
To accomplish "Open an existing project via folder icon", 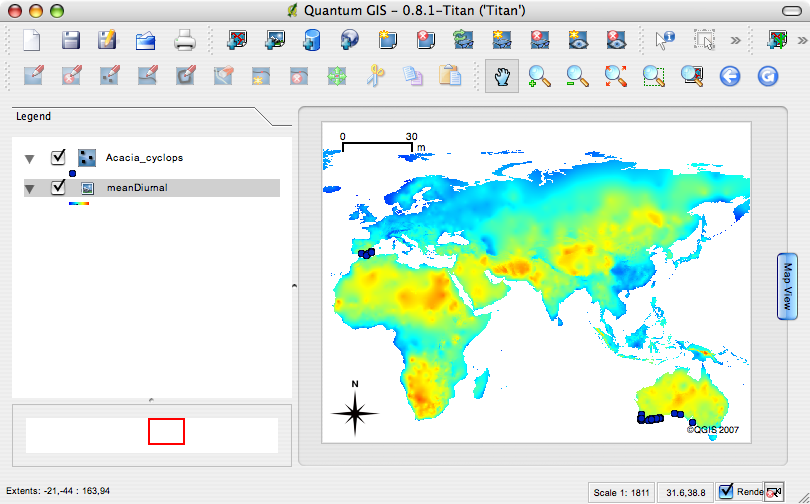I will (x=146, y=41).
